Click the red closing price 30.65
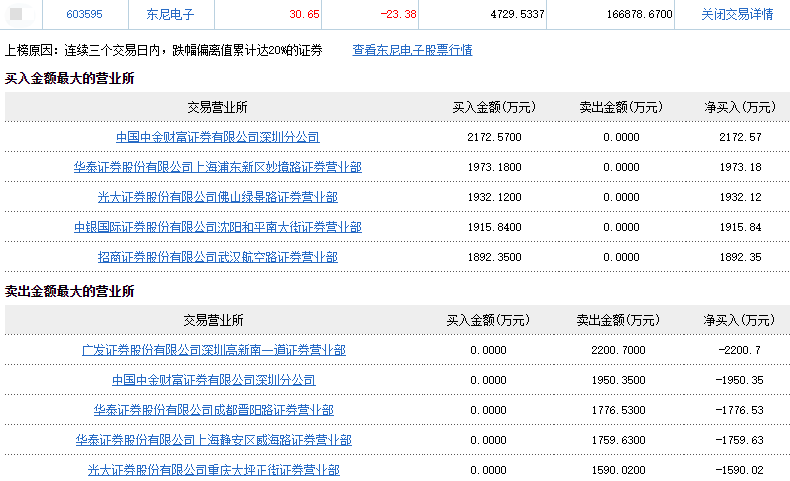 click(x=304, y=15)
